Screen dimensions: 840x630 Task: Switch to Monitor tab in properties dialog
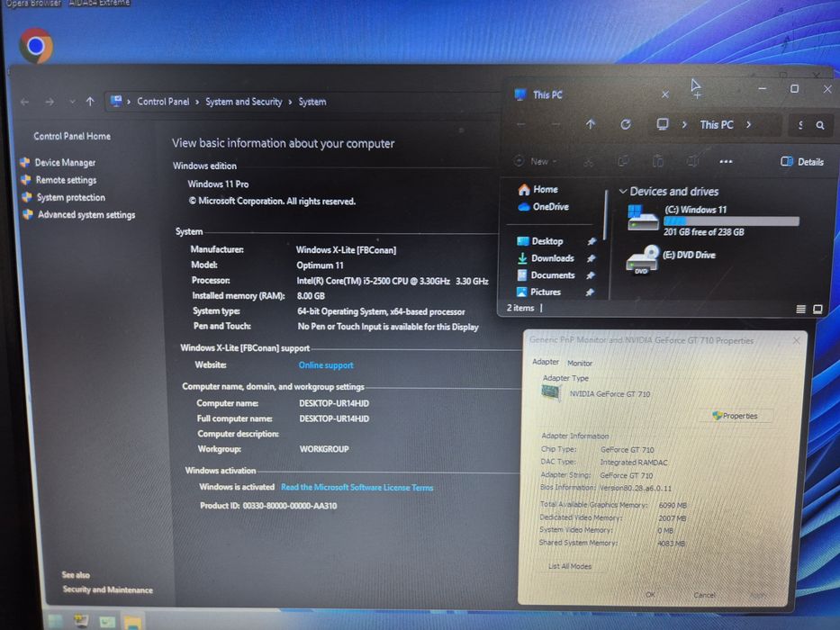[x=580, y=364]
